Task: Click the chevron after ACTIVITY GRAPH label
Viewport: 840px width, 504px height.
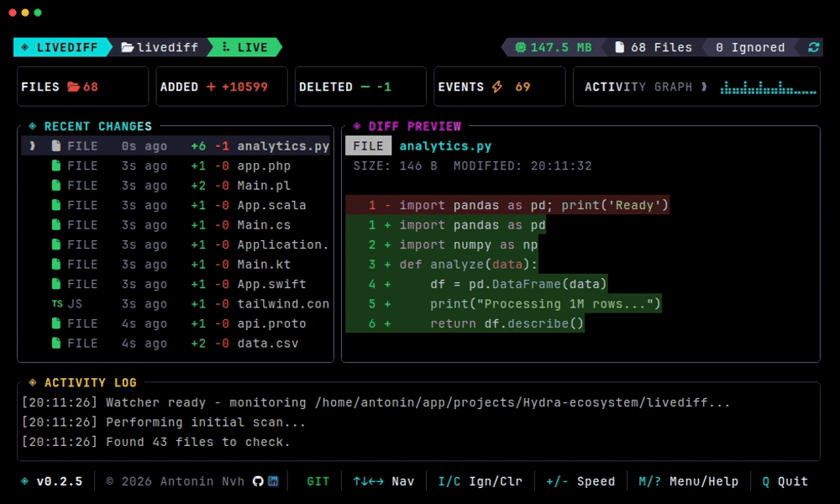Action: click(704, 87)
